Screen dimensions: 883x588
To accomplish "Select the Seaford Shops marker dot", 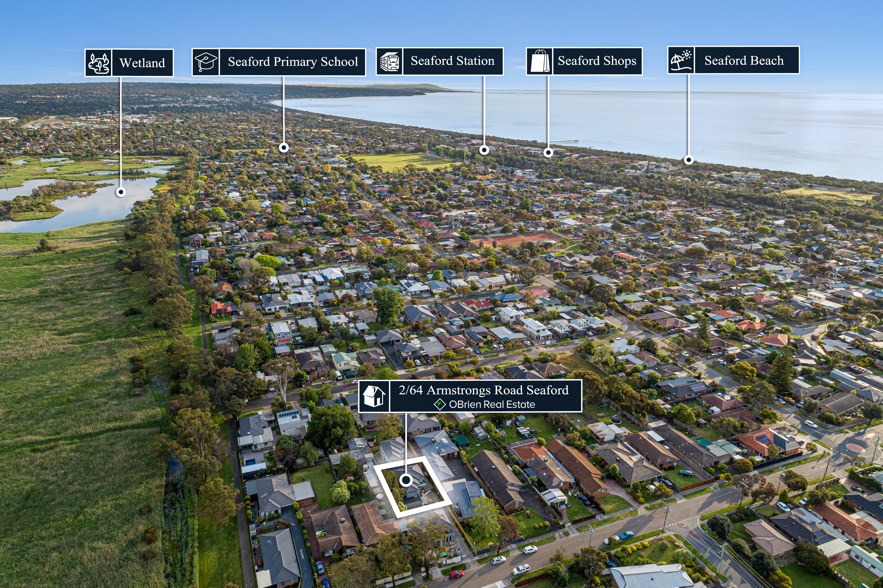I will (548, 152).
